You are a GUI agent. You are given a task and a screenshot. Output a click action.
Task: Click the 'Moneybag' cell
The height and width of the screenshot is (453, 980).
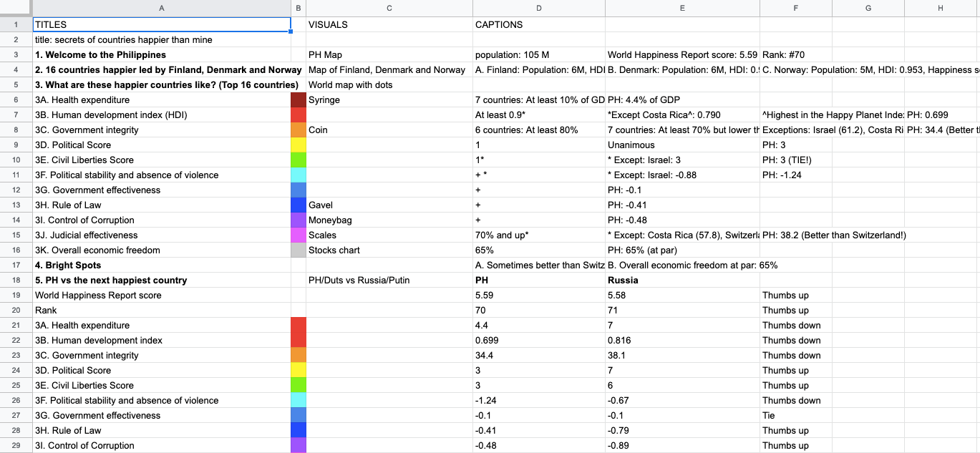389,220
